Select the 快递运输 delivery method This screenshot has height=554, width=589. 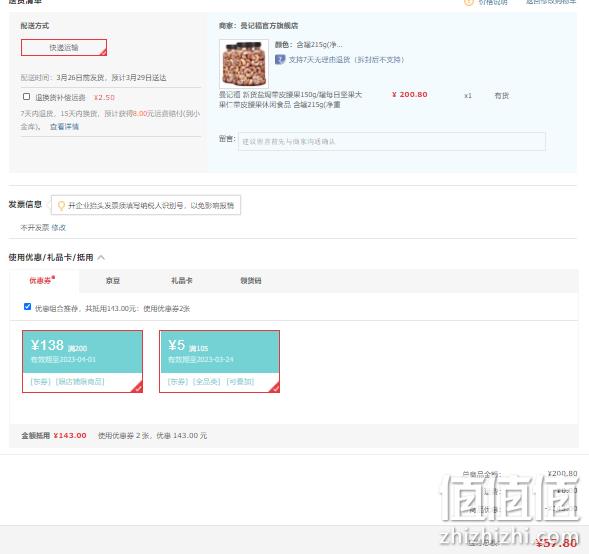[x=64, y=48]
